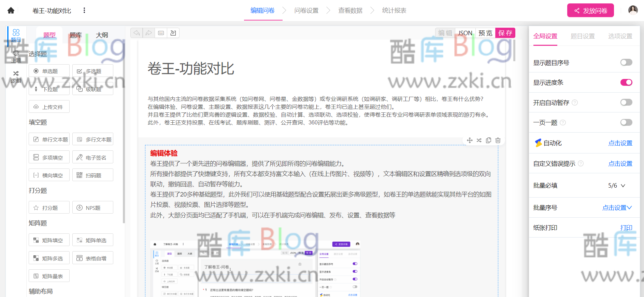
Task: Open the 统计报表 step
Action: pos(394,11)
